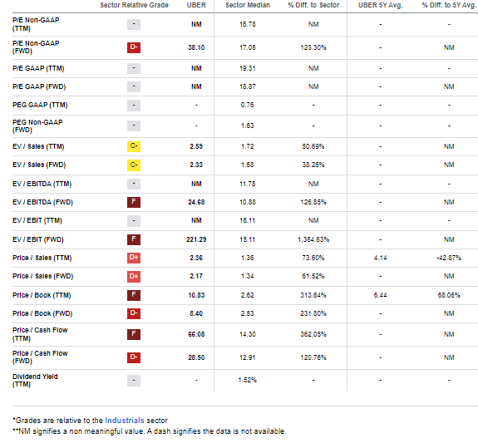Click the D+ grade badge for Price / Sales (FWD)
Image resolution: width=478 pixels, height=448 pixels.
click(x=134, y=276)
